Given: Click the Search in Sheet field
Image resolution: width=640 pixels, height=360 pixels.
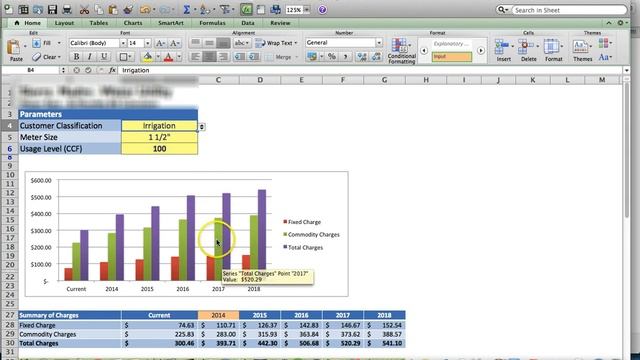Looking at the screenshot, I should (x=569, y=10).
